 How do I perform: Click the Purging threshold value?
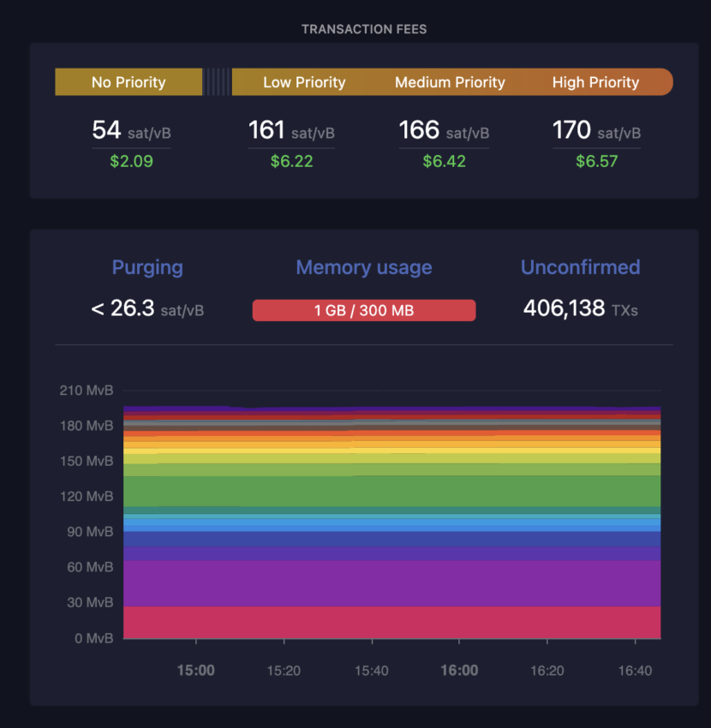click(147, 308)
